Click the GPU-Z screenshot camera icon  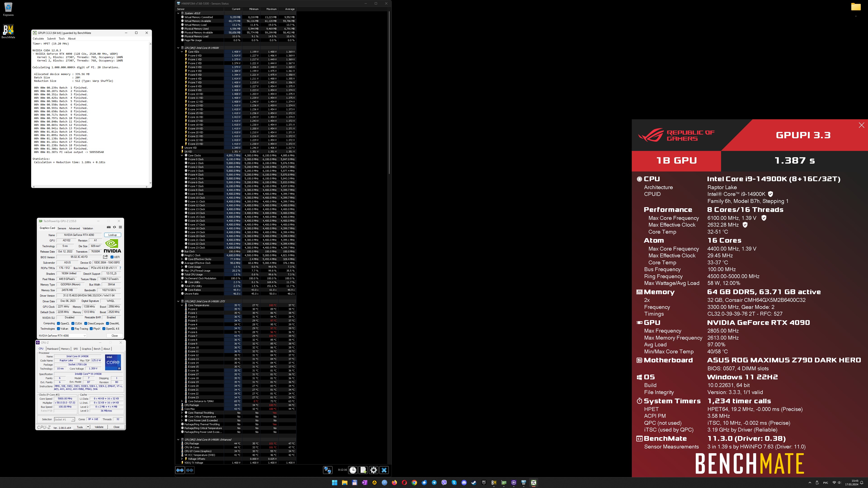pos(108,227)
